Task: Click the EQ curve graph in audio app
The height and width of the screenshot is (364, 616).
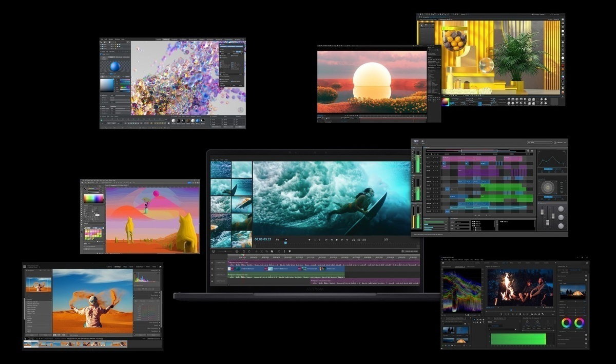Action: (552, 159)
